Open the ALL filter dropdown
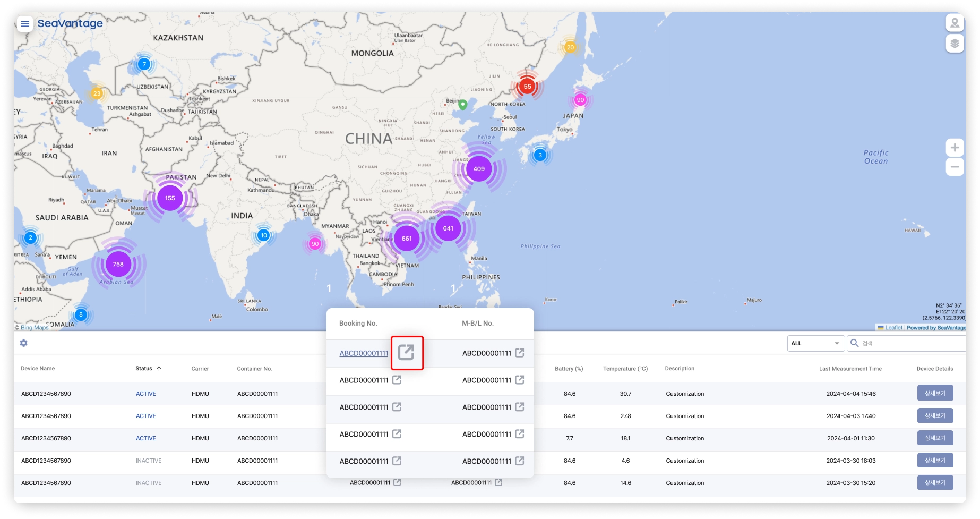The height and width of the screenshot is (519, 980). click(x=816, y=343)
